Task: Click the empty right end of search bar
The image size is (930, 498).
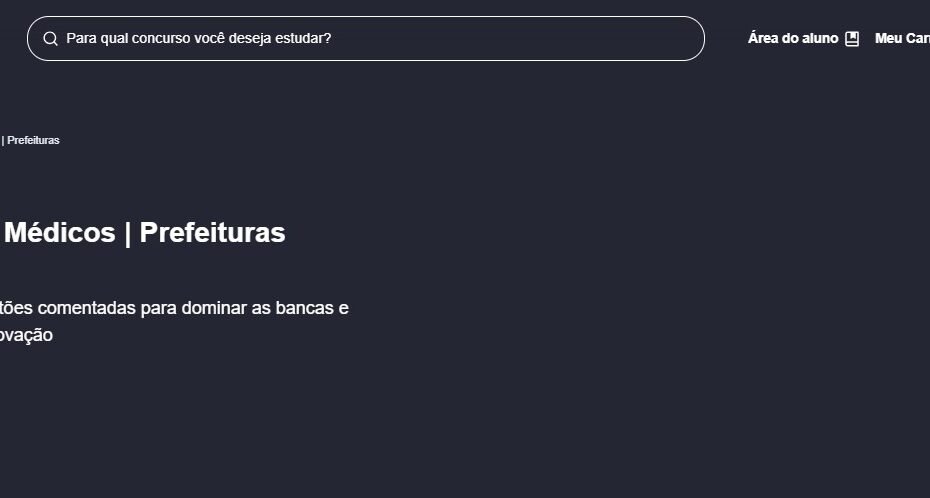Action: tap(652, 39)
